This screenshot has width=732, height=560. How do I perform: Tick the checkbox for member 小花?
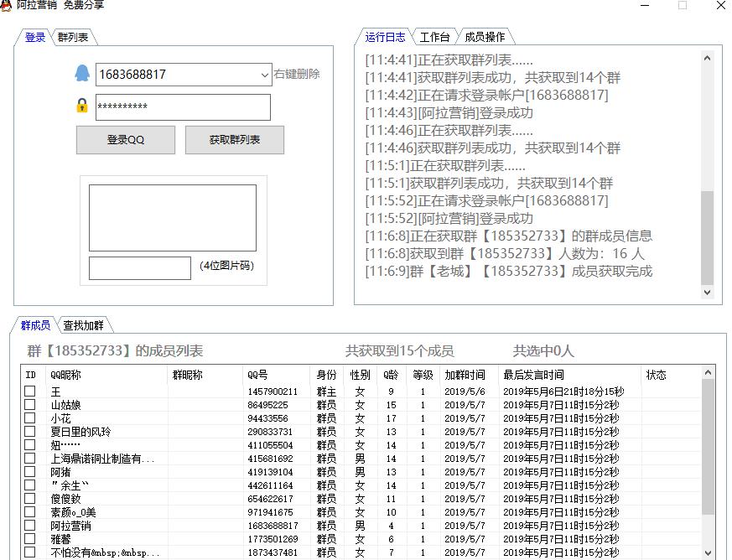[x=30, y=418]
